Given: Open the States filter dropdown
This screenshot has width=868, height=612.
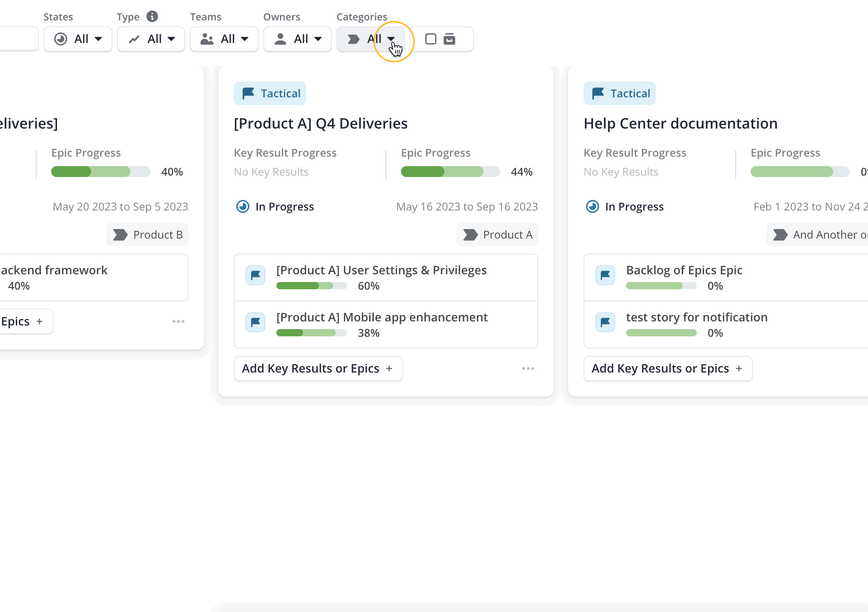Looking at the screenshot, I should point(78,39).
